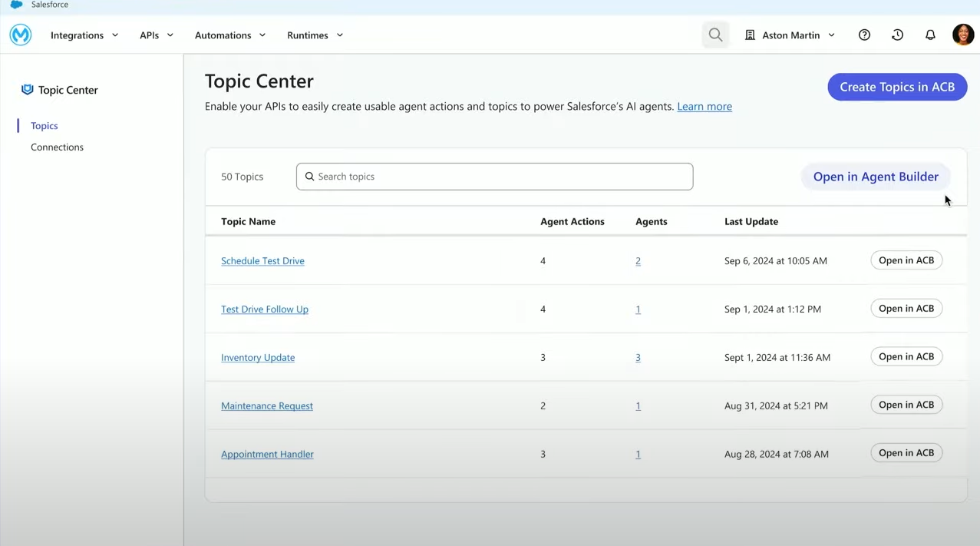The image size is (980, 546).
Task: Click date Sep 1, 2024 at 1:12 PM
Action: 773,309
